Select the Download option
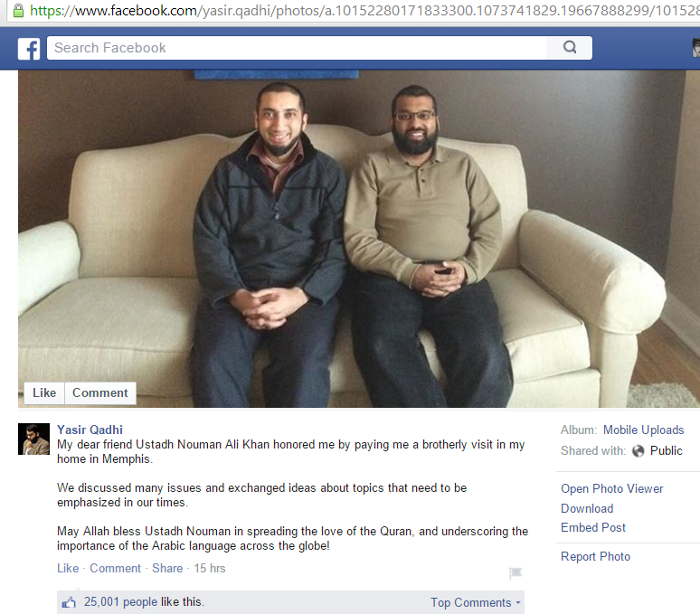Image resolution: width=700 pixels, height=614 pixels. click(x=587, y=508)
